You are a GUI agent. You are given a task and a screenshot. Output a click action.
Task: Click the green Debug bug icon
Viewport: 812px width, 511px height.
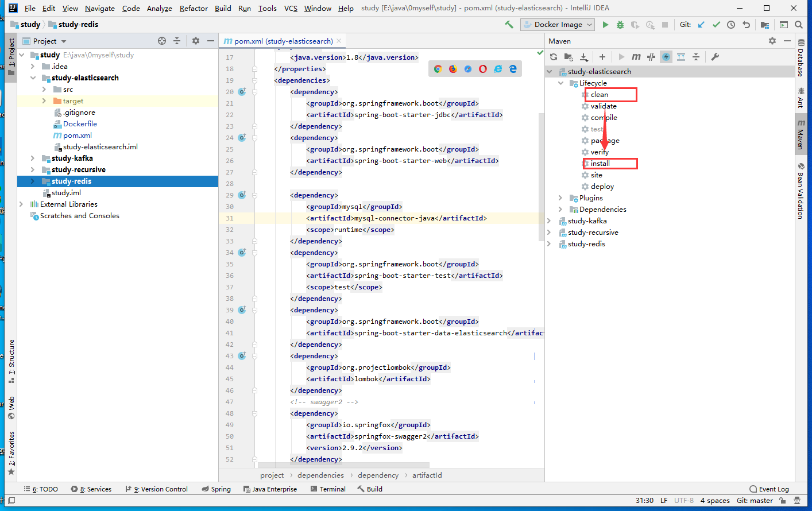(620, 25)
